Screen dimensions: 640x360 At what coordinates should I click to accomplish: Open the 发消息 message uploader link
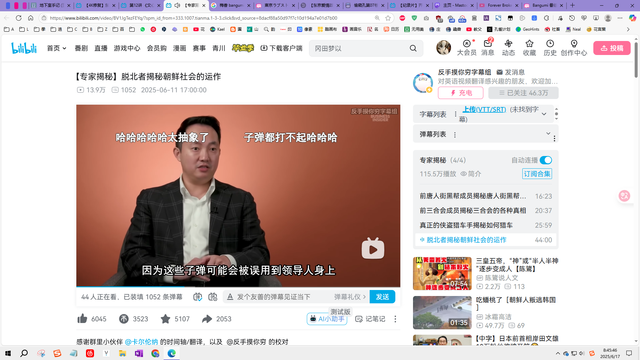coord(511,72)
